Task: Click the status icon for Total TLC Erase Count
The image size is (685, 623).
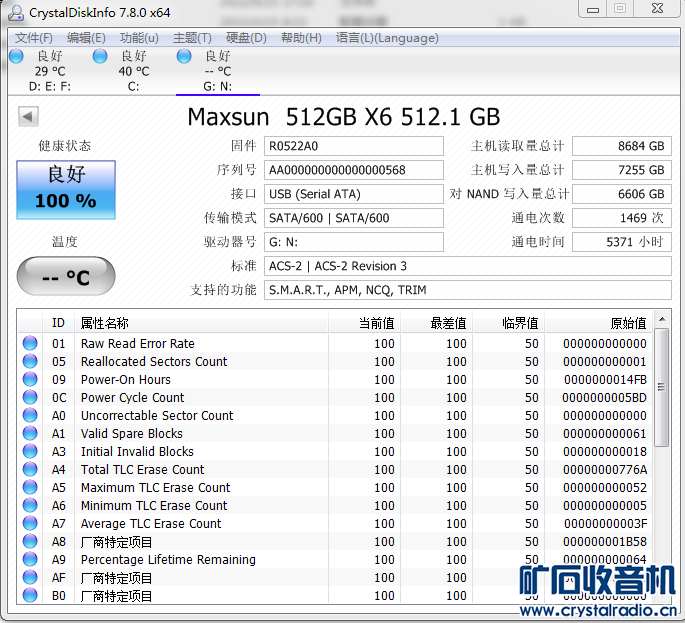Action: 30,469
